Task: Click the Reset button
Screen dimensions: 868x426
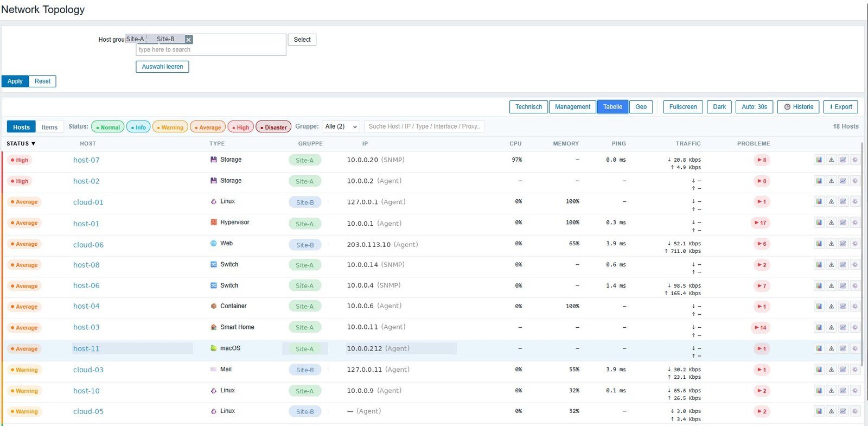Action: coord(42,81)
